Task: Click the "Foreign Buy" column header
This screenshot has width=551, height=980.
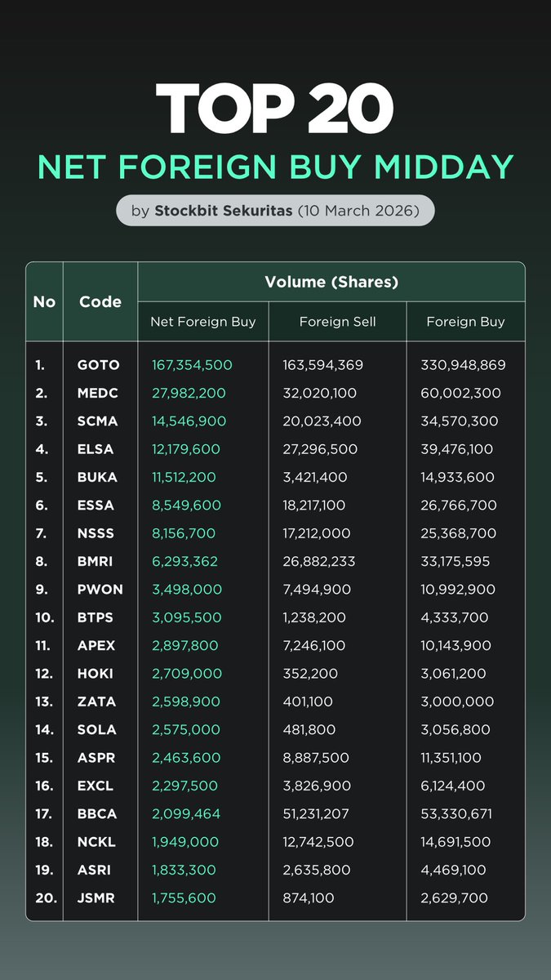Action: [x=465, y=322]
